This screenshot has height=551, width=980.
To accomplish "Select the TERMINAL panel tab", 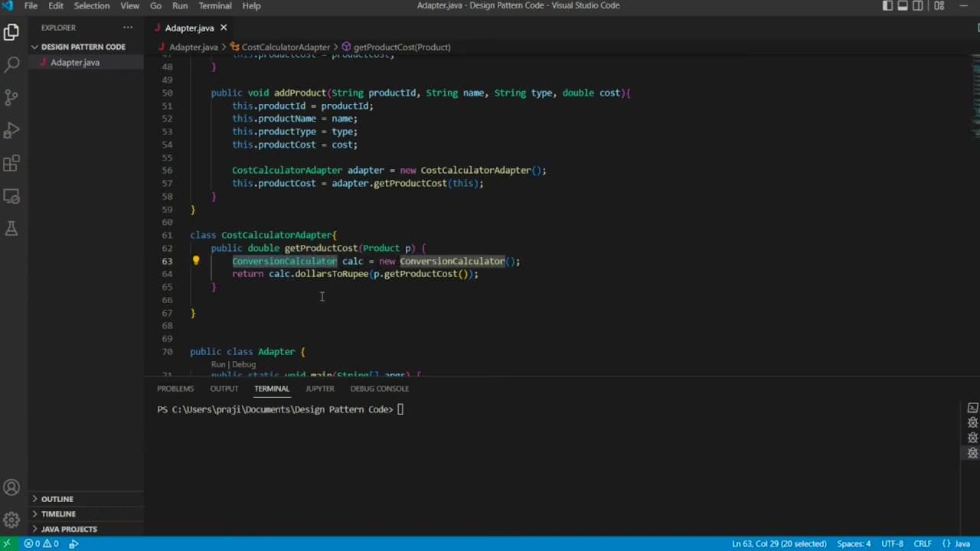I will [x=272, y=389].
